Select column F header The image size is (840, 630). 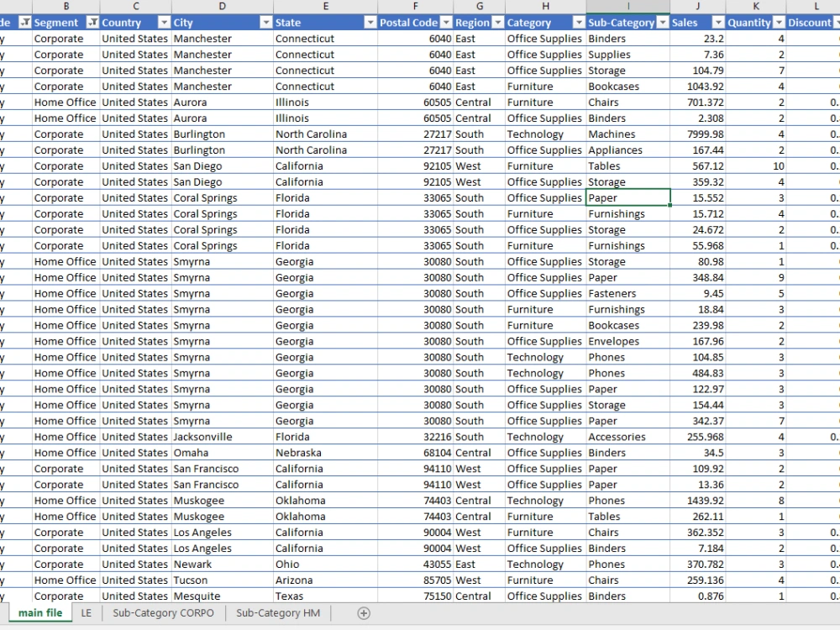(x=416, y=7)
